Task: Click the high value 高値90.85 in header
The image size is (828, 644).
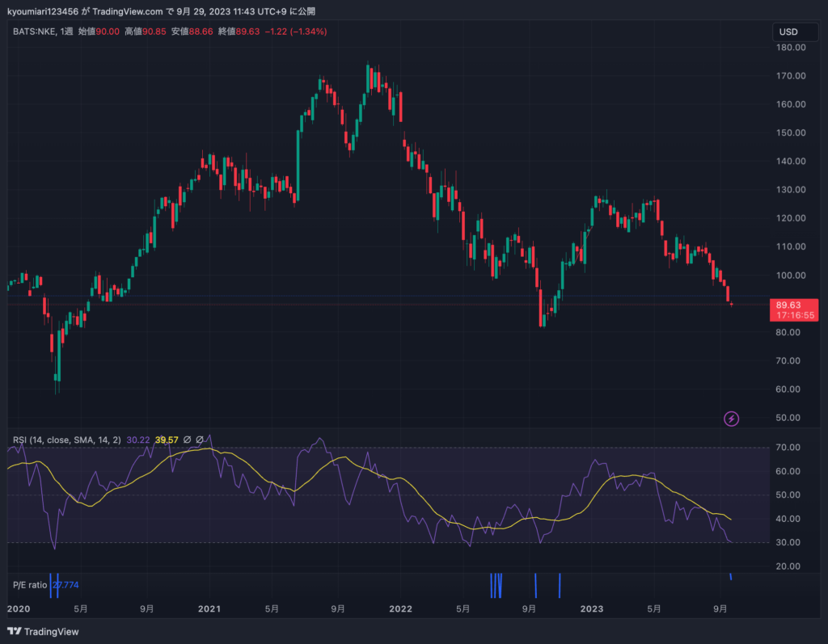Action: tap(146, 32)
